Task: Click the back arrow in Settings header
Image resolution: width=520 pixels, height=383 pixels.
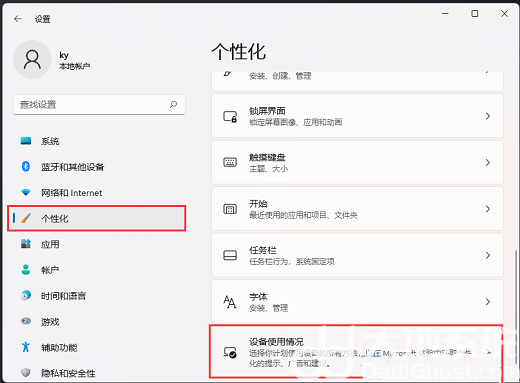Action: click(18, 19)
